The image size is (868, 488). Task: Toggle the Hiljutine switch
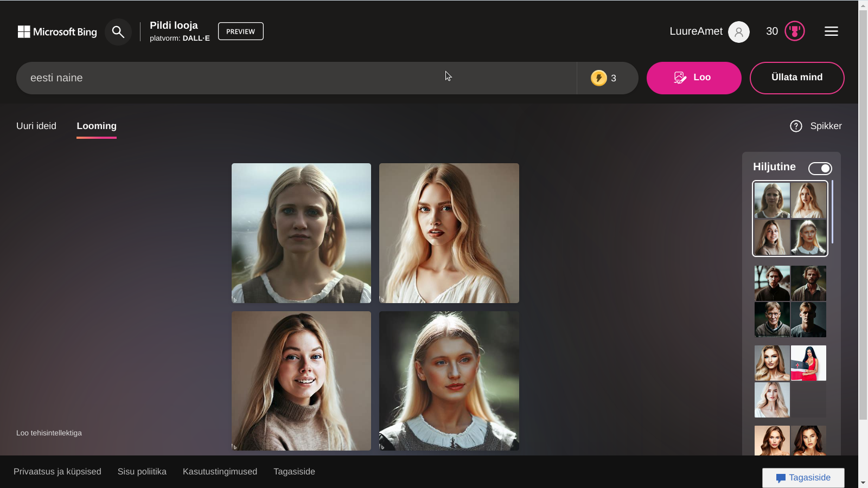click(820, 169)
